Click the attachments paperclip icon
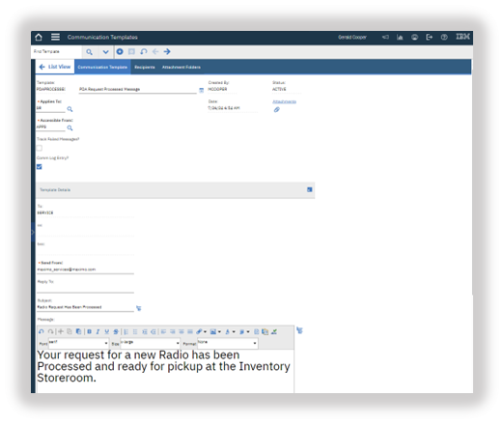Image resolution: width=504 pixels, height=425 pixels. click(x=277, y=110)
